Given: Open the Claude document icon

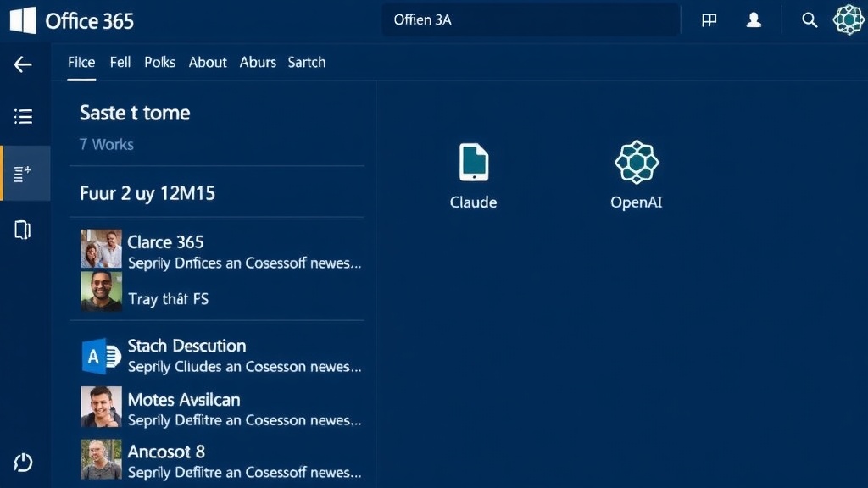Looking at the screenshot, I should [473, 163].
